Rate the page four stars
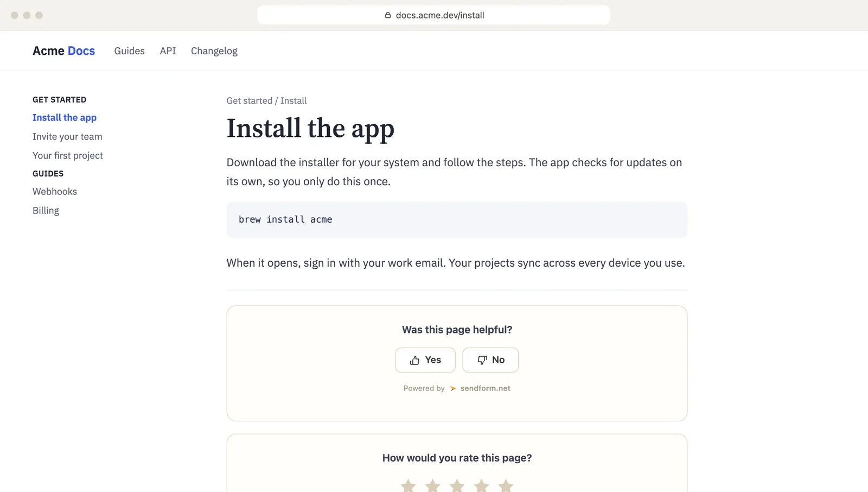Viewport: 868px width, 492px height. pyautogui.click(x=481, y=485)
